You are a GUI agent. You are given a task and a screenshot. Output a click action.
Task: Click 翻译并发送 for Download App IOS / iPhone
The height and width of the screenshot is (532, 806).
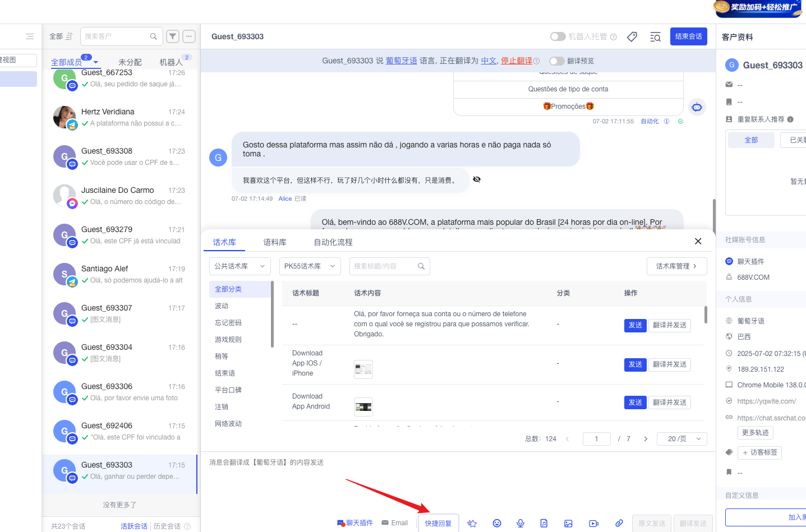[x=670, y=364]
